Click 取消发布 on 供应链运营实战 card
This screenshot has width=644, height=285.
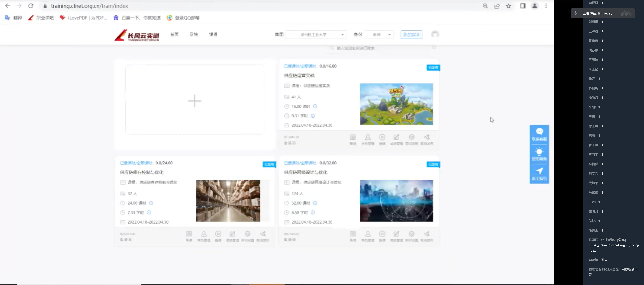tap(427, 139)
